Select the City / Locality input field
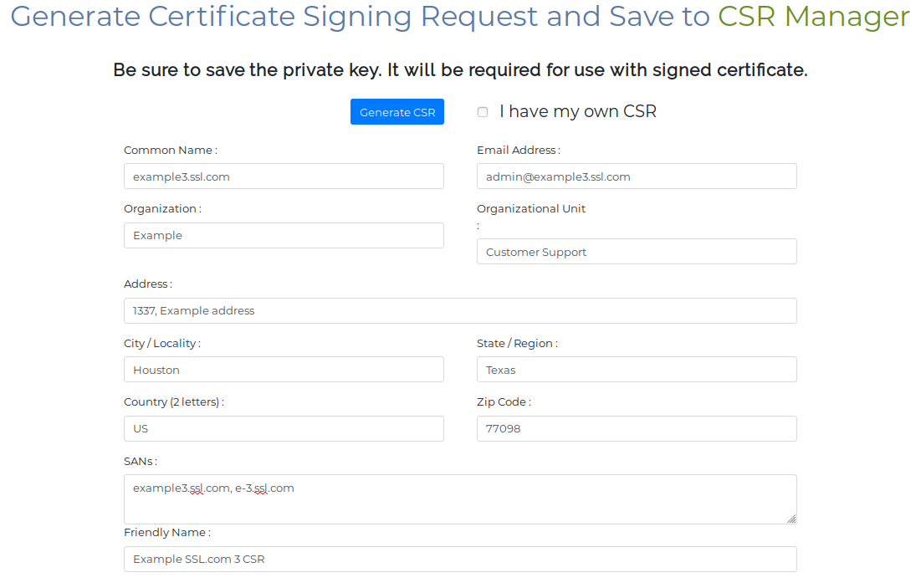Image resolution: width=921 pixels, height=588 pixels. click(284, 370)
